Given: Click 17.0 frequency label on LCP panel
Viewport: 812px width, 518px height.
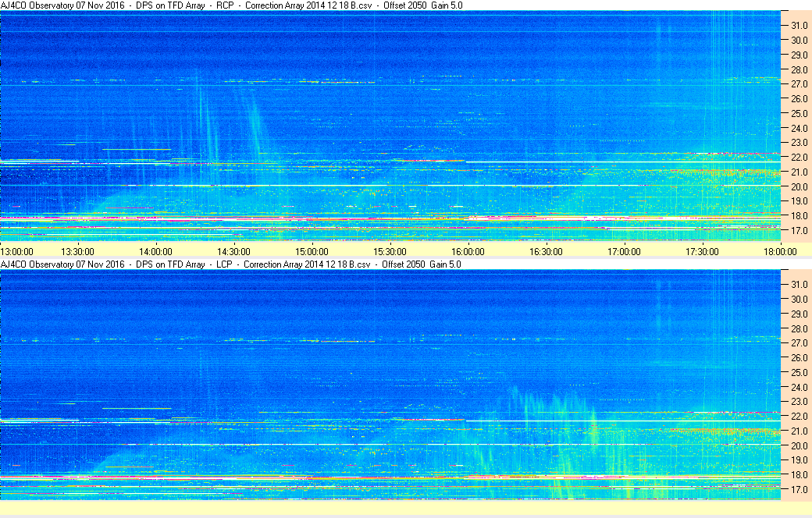Looking at the screenshot, I should click(x=799, y=490).
